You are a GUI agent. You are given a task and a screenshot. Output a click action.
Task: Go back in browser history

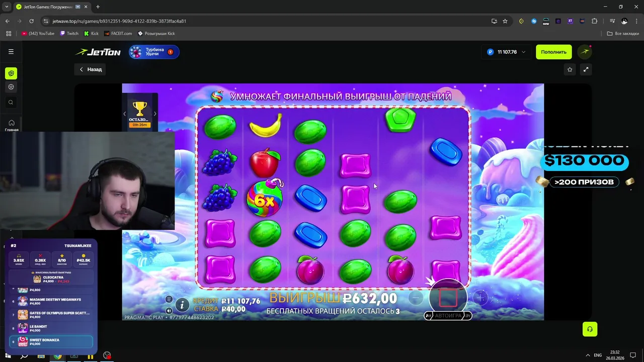pyautogui.click(x=7, y=21)
